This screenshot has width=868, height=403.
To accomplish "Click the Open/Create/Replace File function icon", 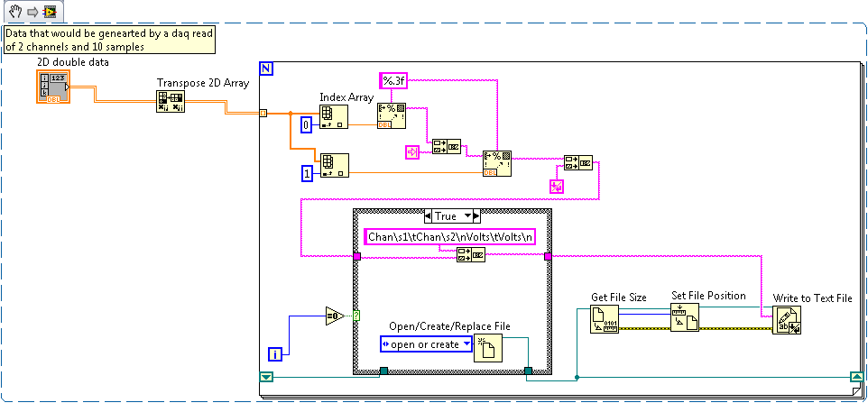I will tap(487, 345).
